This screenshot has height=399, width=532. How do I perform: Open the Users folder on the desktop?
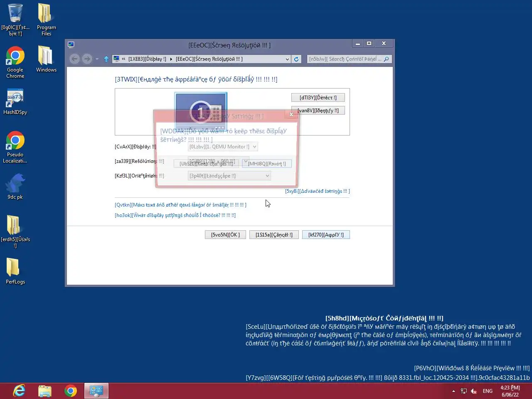(x=15, y=232)
